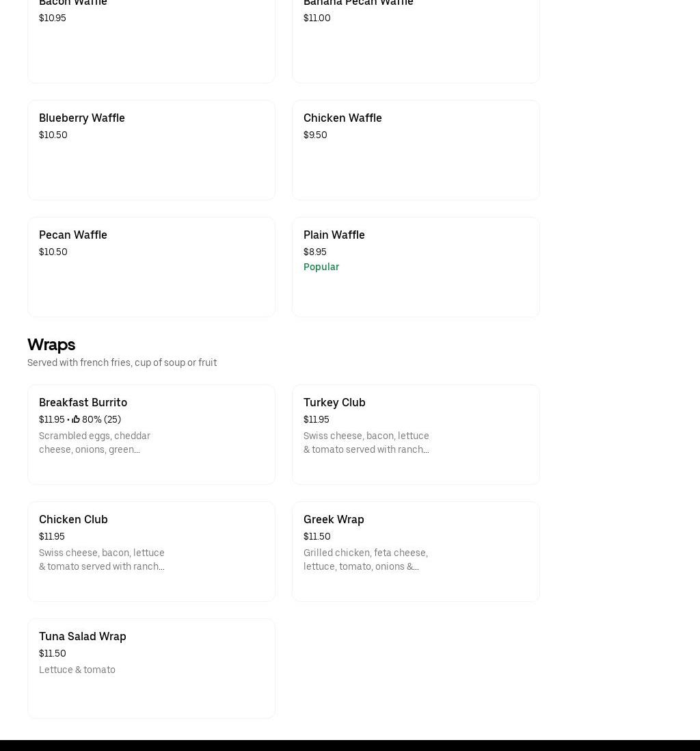Select the Pecan Waffle title
This screenshot has width=700, height=751.
(x=73, y=235)
